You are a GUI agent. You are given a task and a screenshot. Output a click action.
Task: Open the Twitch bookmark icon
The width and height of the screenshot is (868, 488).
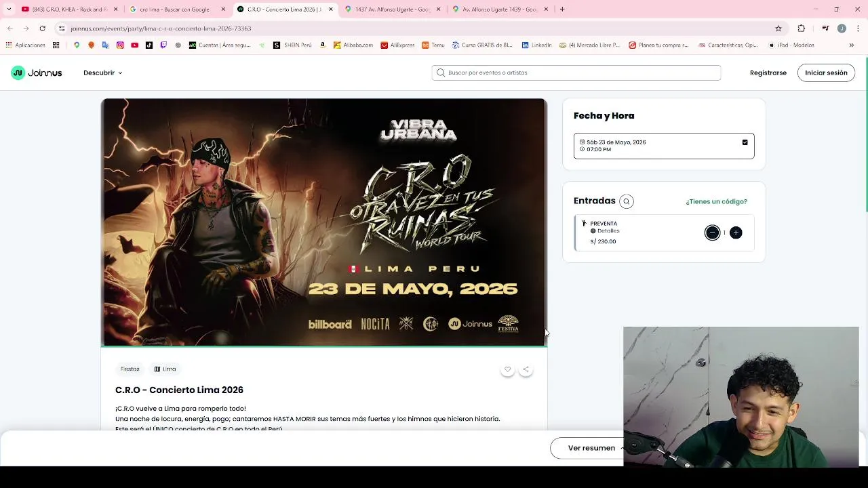pos(163,45)
